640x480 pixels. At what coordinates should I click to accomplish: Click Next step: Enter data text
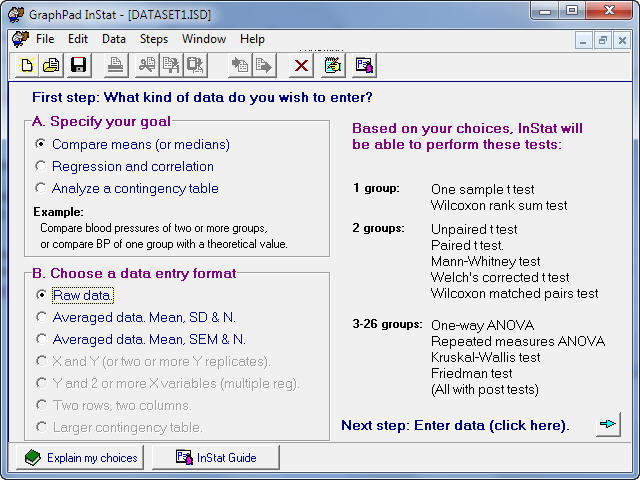[455, 425]
